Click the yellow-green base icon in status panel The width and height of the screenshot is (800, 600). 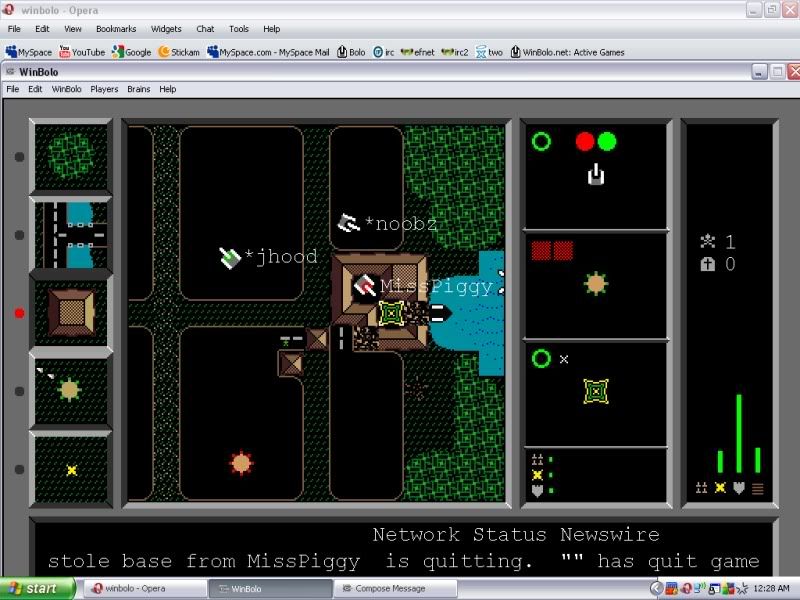pyautogui.click(x=596, y=391)
